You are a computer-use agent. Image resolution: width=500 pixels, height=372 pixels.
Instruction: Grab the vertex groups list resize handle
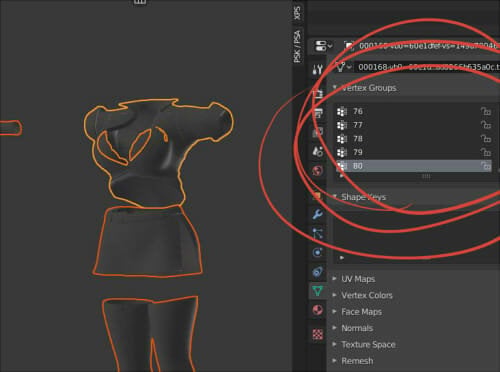coord(426,176)
